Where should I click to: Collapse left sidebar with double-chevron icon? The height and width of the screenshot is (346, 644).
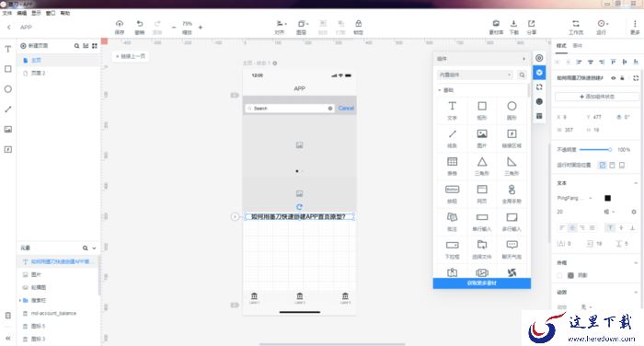tap(7, 339)
